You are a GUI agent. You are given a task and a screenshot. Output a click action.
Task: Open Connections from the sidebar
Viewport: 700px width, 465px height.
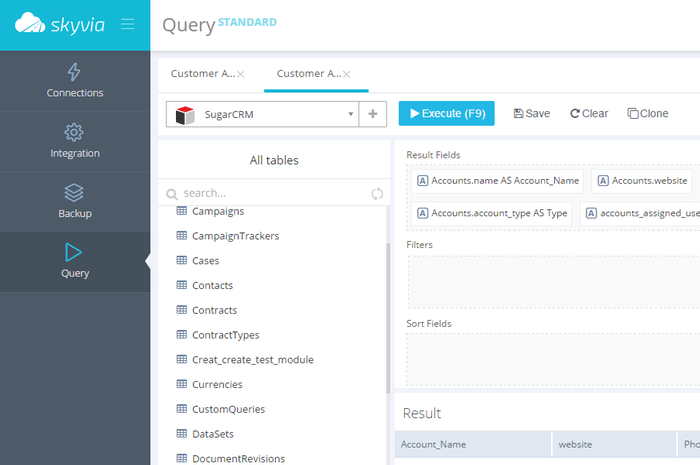(75, 81)
